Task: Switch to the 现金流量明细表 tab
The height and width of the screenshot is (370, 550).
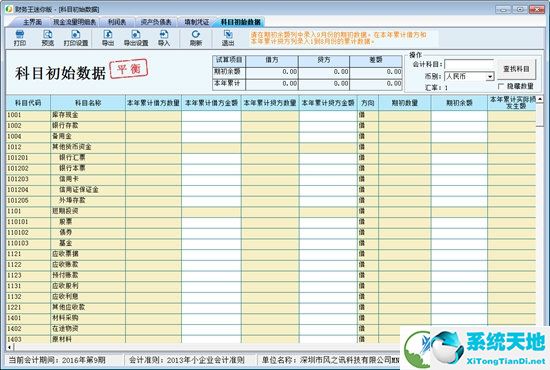Action: tap(74, 22)
